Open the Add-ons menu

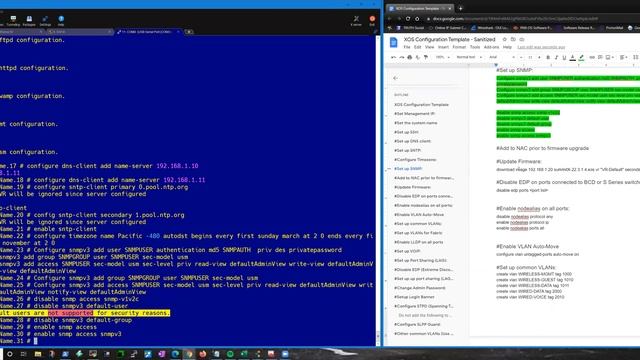(x=491, y=47)
